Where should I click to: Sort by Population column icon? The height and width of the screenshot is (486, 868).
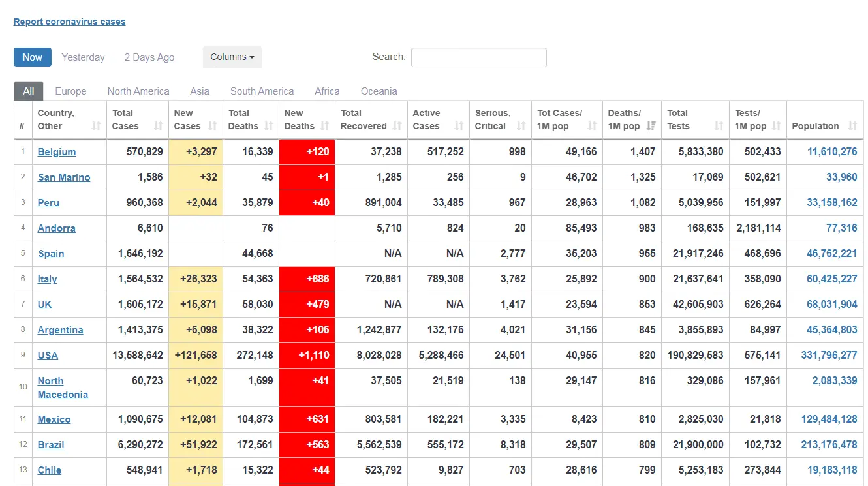pos(852,126)
